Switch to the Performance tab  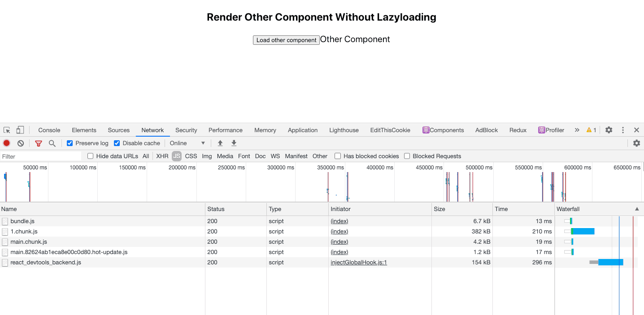[225, 130]
